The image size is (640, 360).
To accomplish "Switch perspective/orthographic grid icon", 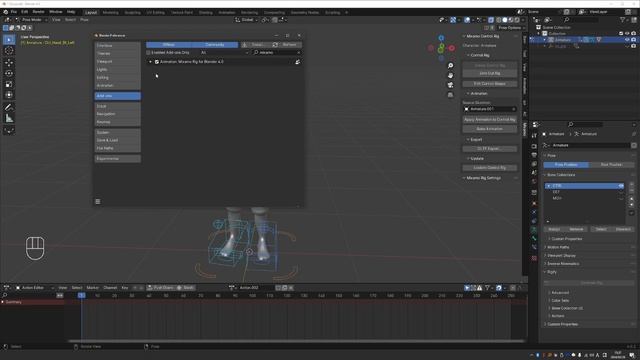I will coord(450,95).
